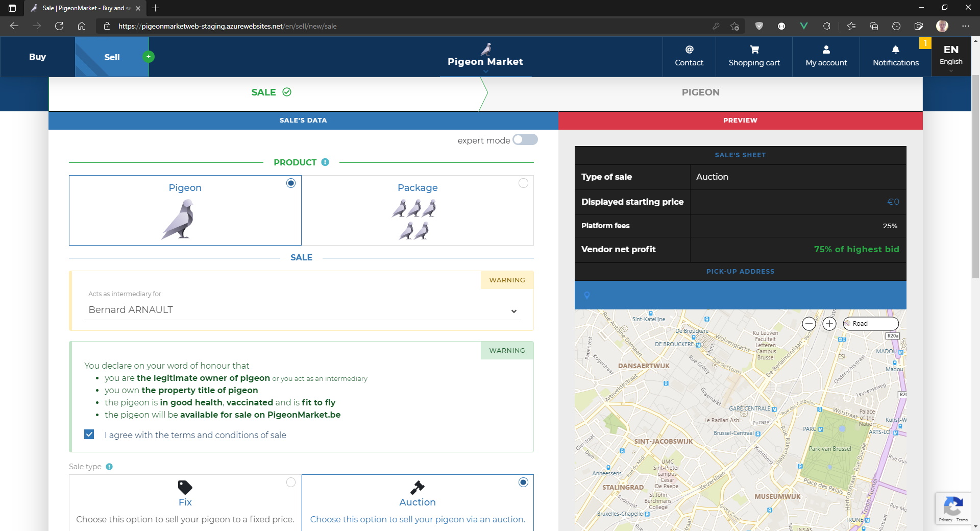The image size is (980, 531).
Task: Open Contact page
Action: tap(689, 56)
